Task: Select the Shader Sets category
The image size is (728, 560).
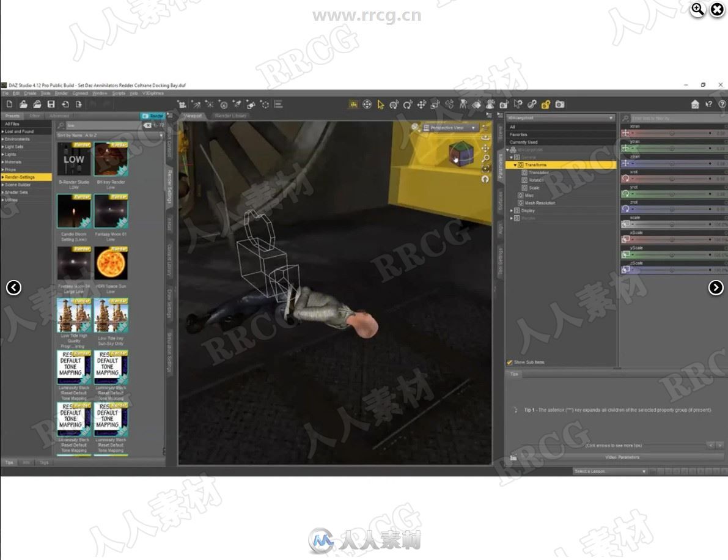Action: click(x=26, y=192)
